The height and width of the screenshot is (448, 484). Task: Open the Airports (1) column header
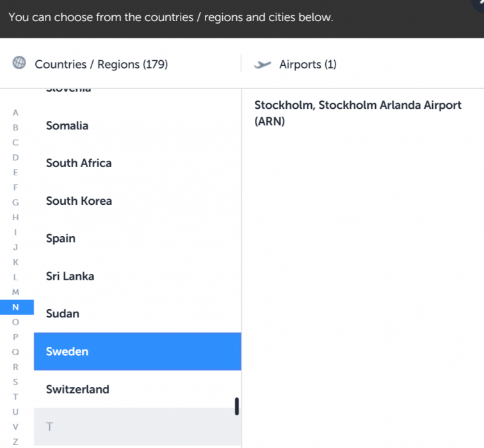click(308, 64)
